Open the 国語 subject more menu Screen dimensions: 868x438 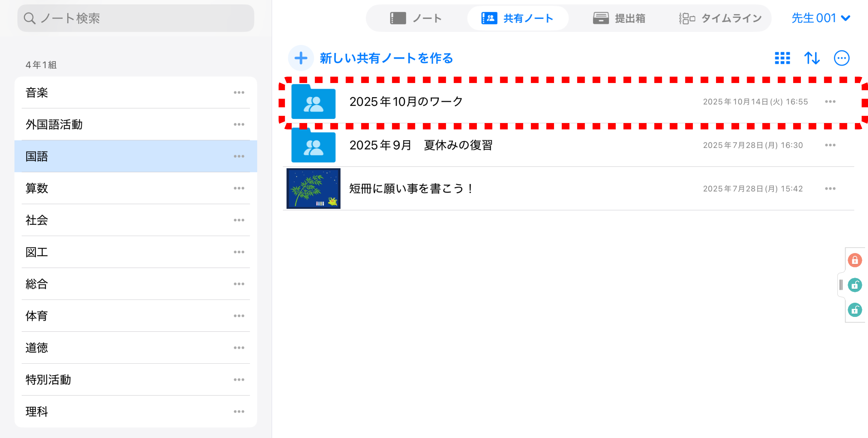click(239, 156)
